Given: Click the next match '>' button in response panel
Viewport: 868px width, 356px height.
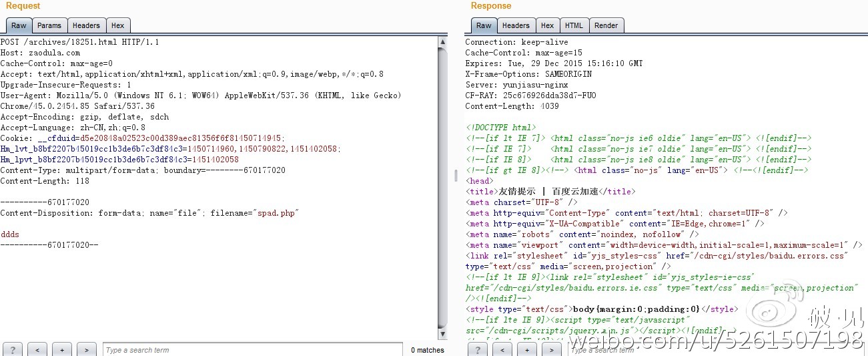Looking at the screenshot, I should [552, 350].
